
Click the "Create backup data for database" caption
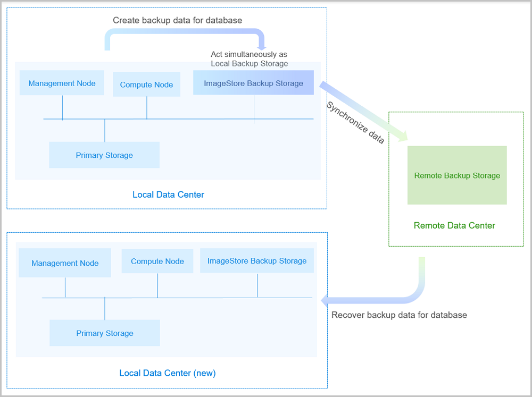[177, 20]
